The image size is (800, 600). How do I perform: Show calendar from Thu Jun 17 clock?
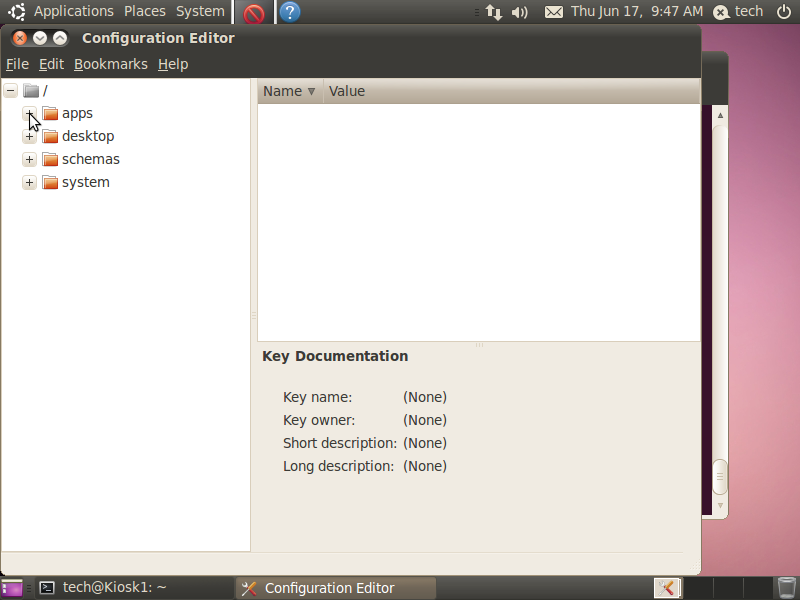pyautogui.click(x=637, y=11)
